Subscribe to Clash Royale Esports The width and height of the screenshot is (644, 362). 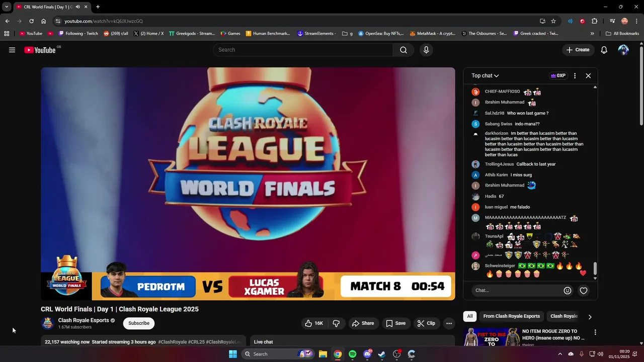(139, 323)
